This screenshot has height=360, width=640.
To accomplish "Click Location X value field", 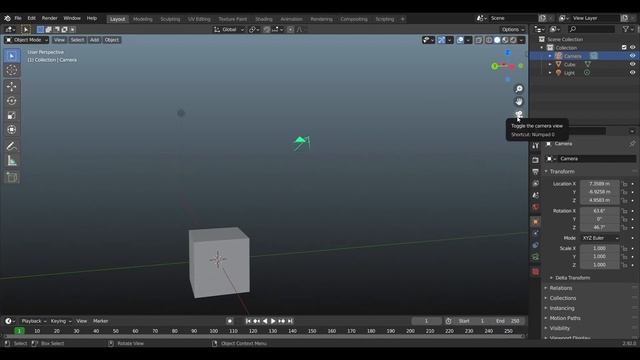I will tap(600, 184).
